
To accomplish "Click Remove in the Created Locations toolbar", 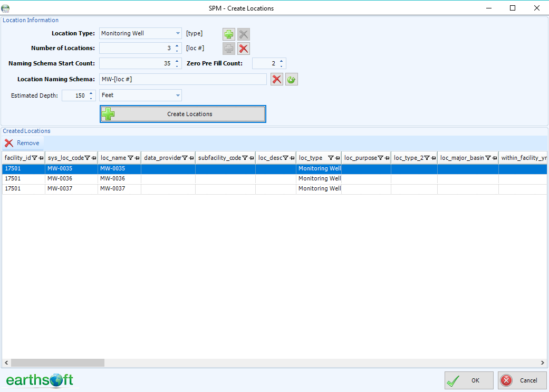I will [x=23, y=143].
